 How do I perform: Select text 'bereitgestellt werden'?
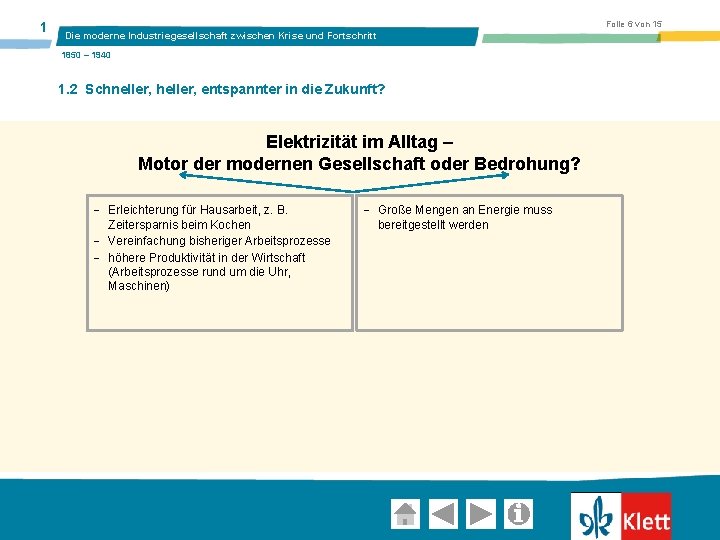[x=433, y=225]
